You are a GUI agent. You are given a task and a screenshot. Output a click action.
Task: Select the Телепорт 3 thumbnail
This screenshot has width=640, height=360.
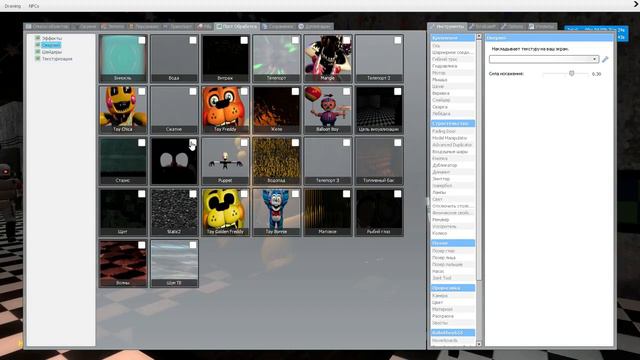[x=327, y=161]
